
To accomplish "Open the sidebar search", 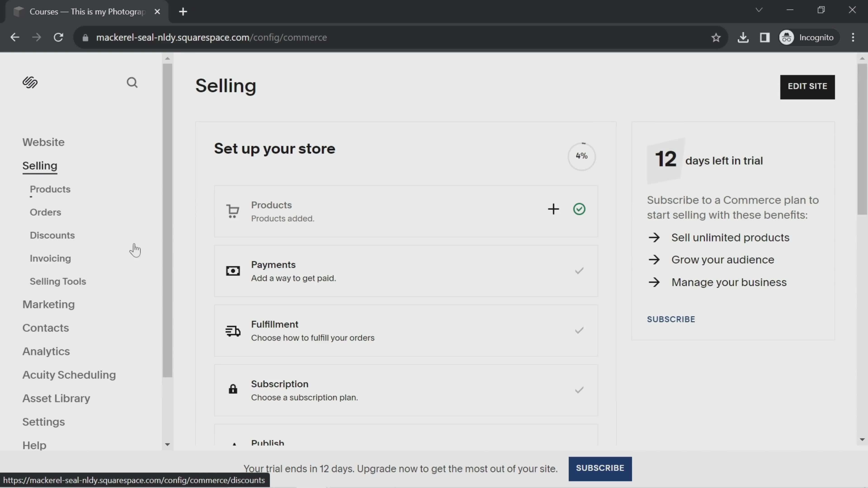I will click(x=132, y=82).
